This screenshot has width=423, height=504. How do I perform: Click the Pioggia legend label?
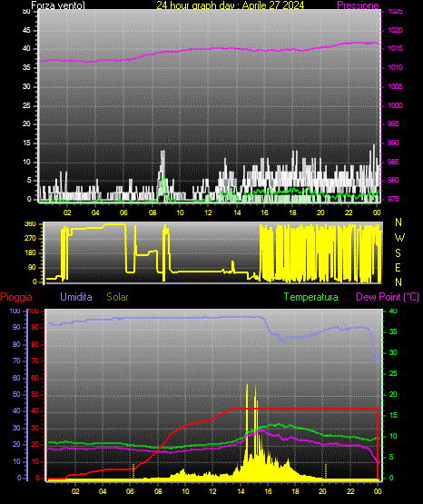16,297
